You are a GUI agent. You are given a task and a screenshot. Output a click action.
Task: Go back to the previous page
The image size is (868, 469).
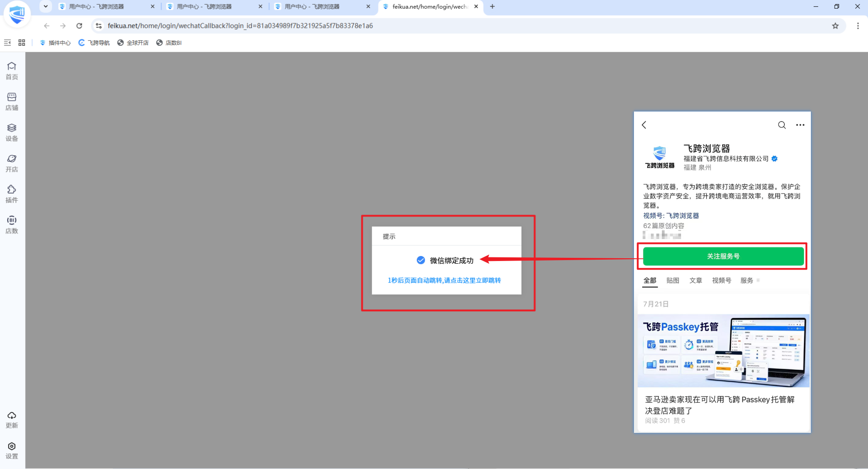click(x=47, y=26)
